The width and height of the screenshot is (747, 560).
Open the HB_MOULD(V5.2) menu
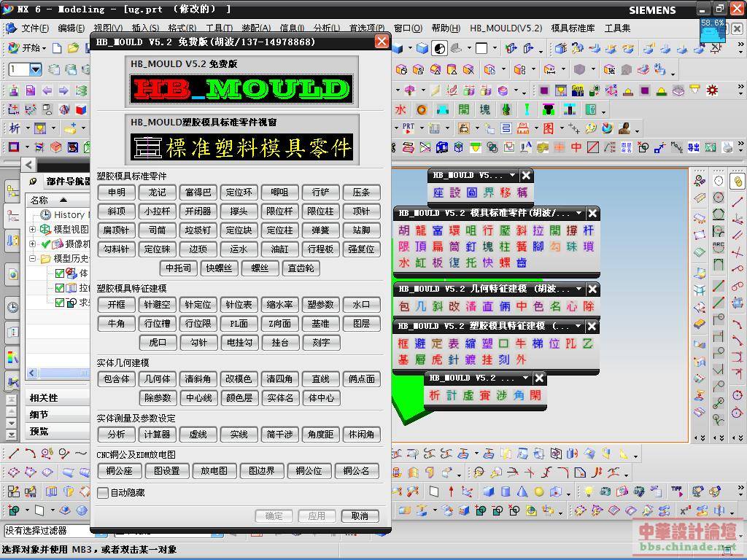click(506, 28)
